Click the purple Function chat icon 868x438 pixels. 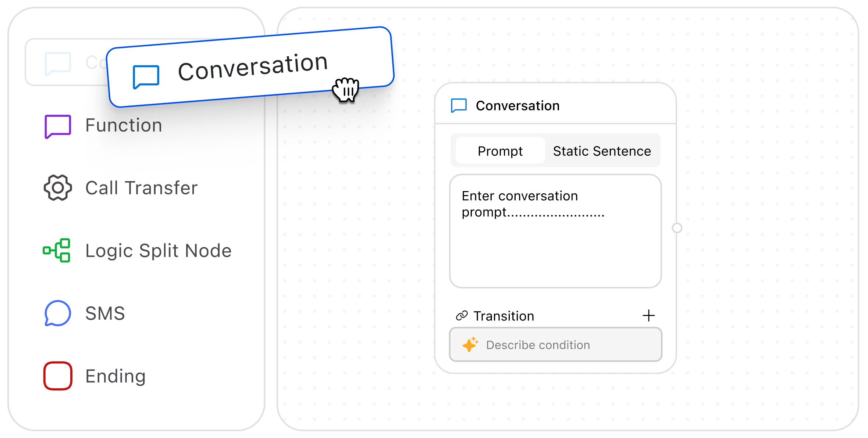point(58,126)
